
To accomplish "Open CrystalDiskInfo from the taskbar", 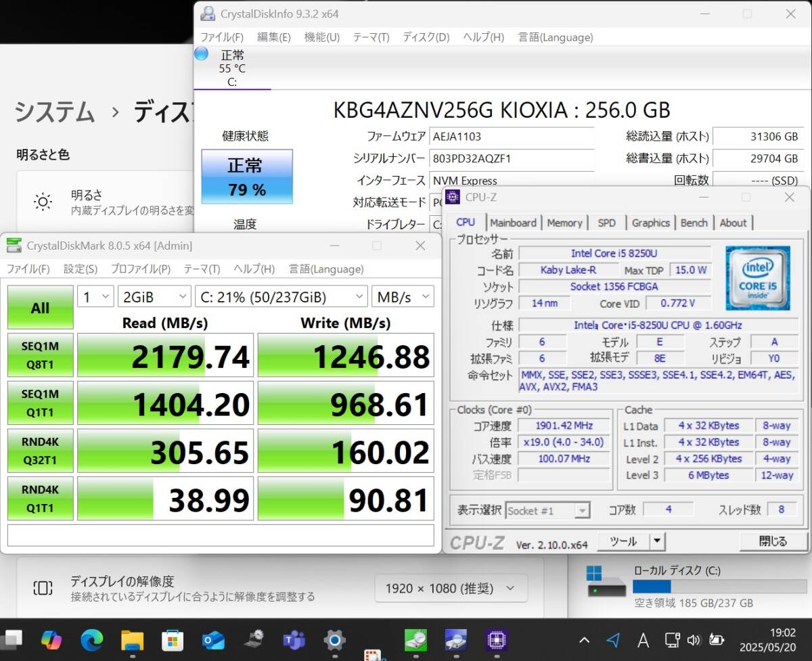I will tap(455, 639).
